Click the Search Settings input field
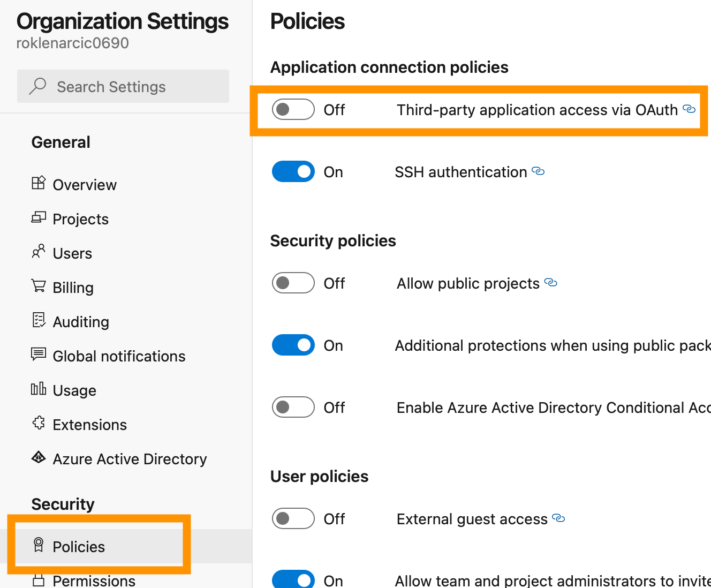711x588 pixels. point(123,86)
